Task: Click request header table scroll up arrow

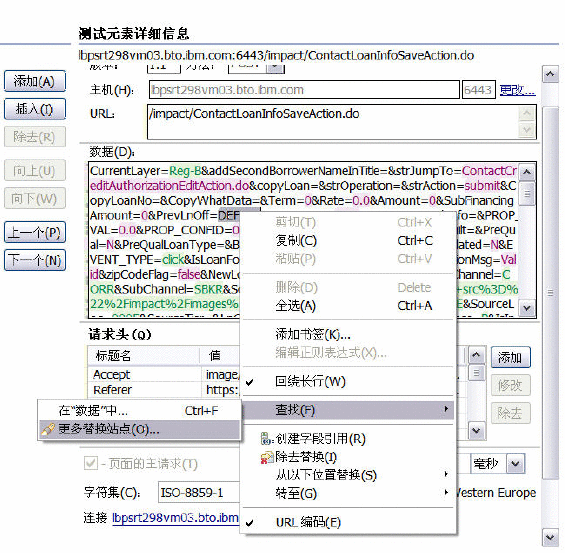Action: tap(476, 355)
